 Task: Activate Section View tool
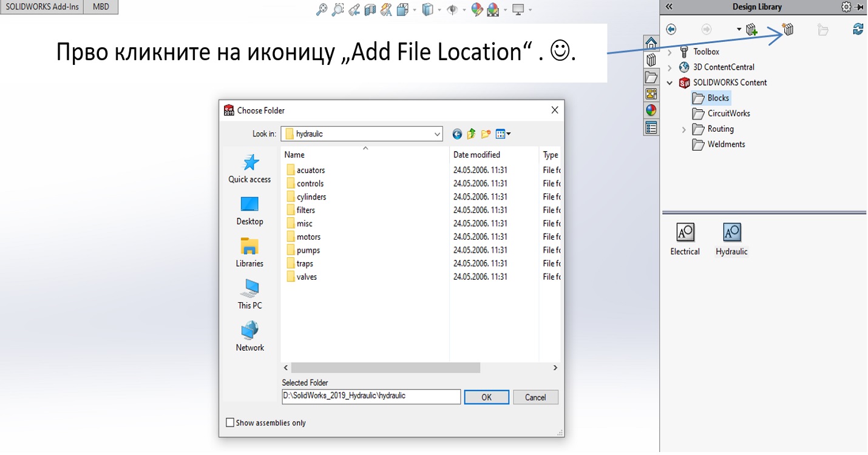point(370,10)
